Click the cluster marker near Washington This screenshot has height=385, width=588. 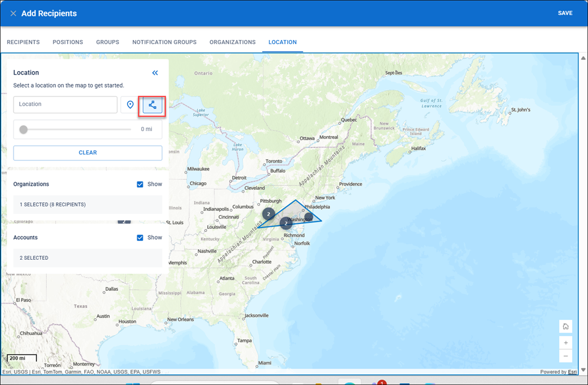286,223
